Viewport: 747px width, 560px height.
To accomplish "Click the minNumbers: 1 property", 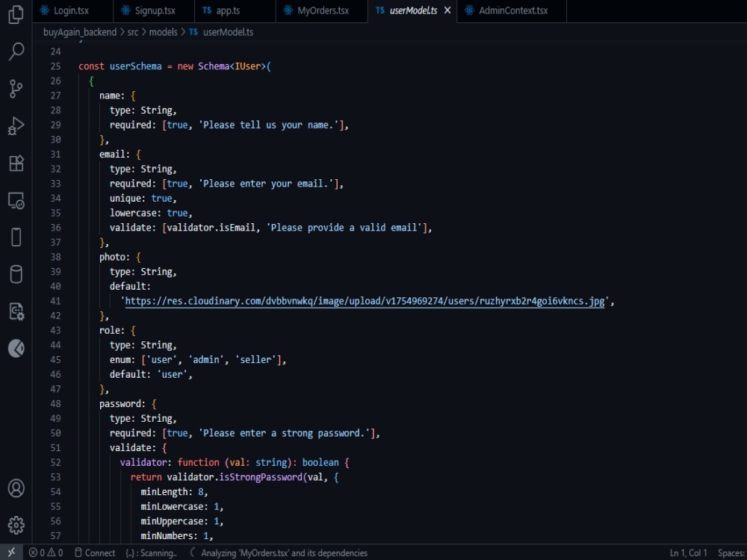I will [x=175, y=535].
